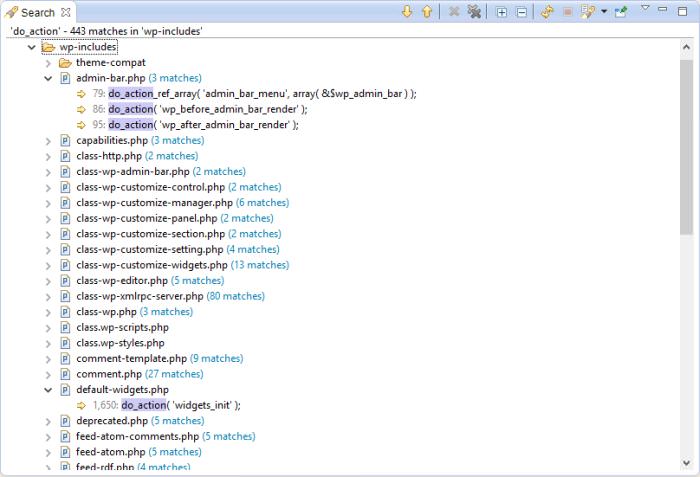Expand class.wp-scripts.php node

point(48,328)
